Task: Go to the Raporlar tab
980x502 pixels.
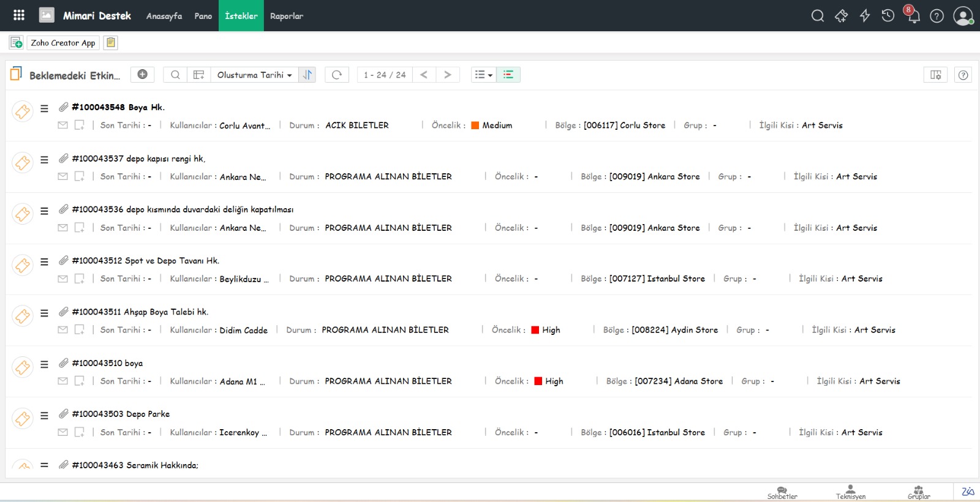Action: coord(286,16)
